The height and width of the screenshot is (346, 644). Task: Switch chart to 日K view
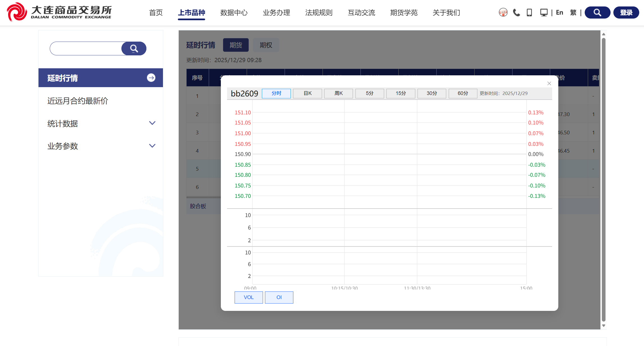point(307,93)
